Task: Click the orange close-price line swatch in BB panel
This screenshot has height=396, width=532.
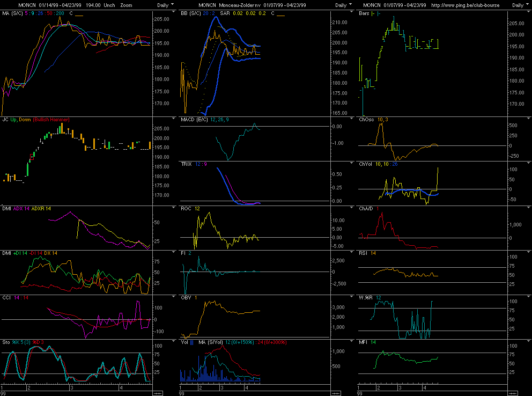Action: (x=280, y=16)
